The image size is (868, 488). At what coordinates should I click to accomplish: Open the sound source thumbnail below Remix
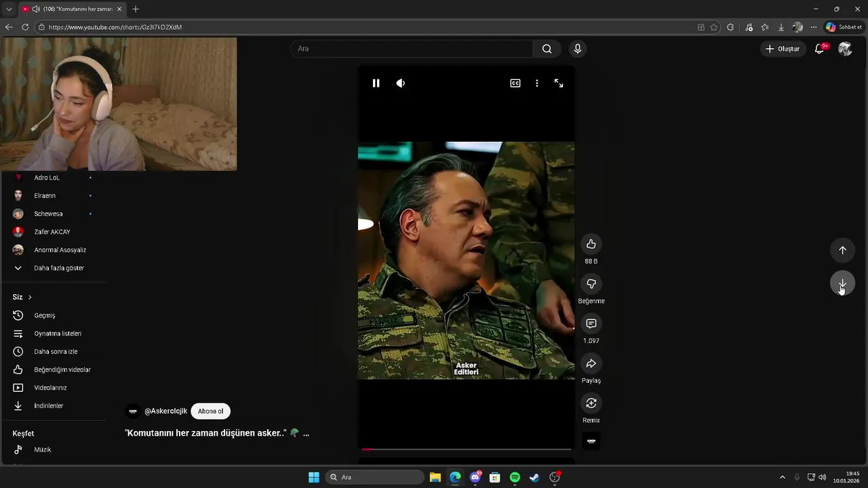591,441
